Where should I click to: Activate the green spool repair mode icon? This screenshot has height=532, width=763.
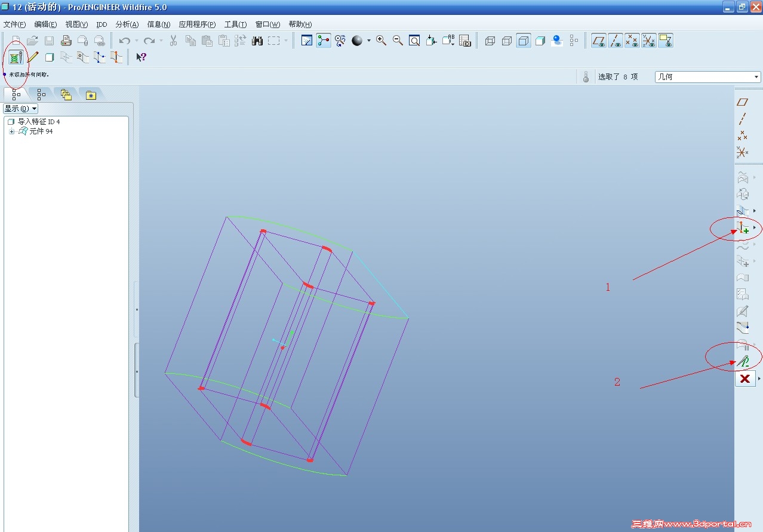click(x=16, y=57)
